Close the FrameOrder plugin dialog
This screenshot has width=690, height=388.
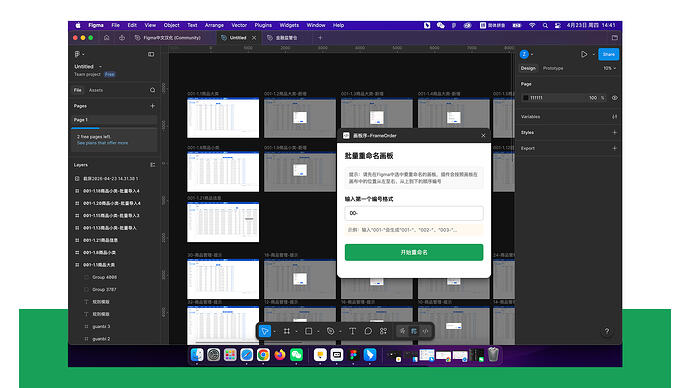click(x=483, y=135)
